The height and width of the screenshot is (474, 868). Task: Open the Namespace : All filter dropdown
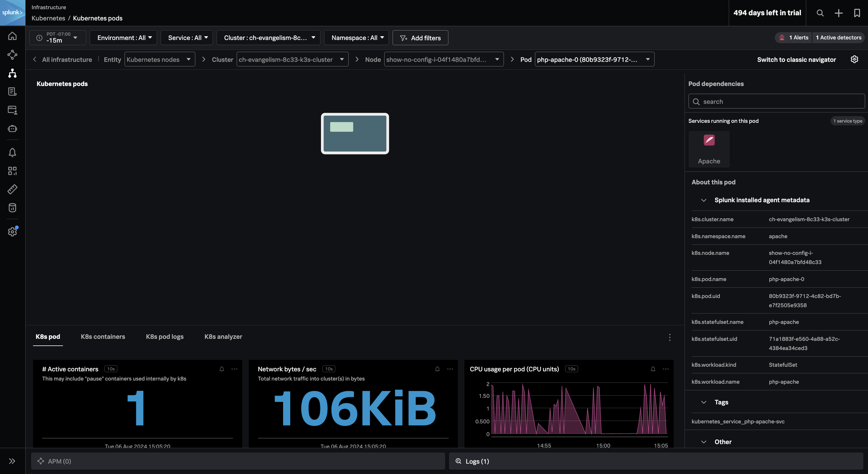point(356,38)
